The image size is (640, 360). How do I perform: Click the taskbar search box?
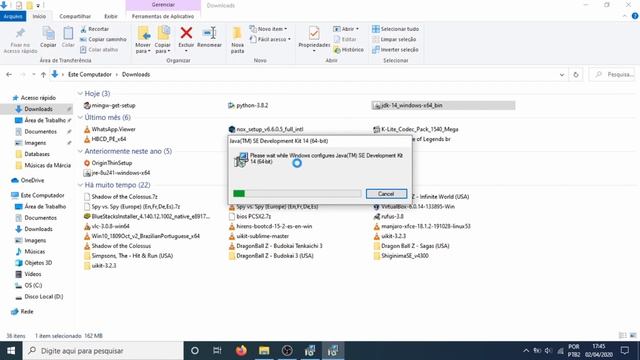pos(103,351)
